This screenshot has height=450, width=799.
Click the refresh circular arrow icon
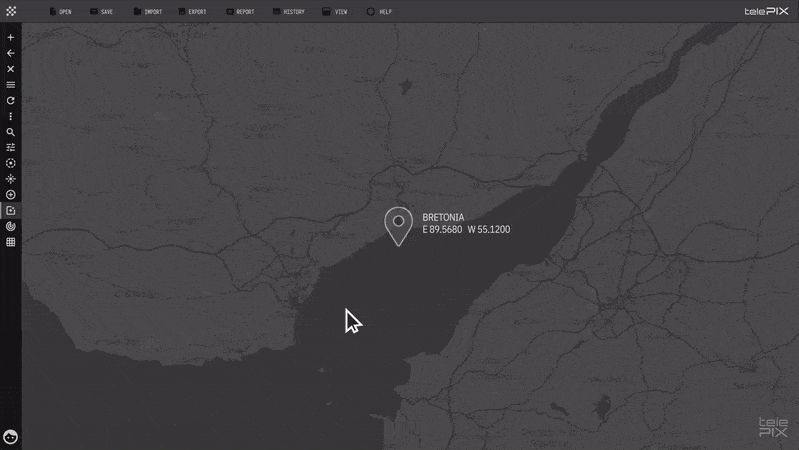11,100
